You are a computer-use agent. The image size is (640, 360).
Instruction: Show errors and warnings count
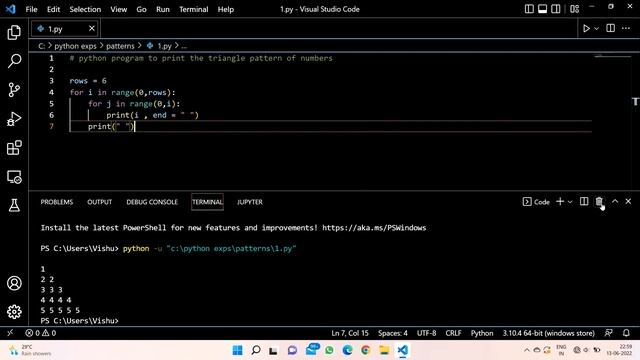click(x=40, y=333)
